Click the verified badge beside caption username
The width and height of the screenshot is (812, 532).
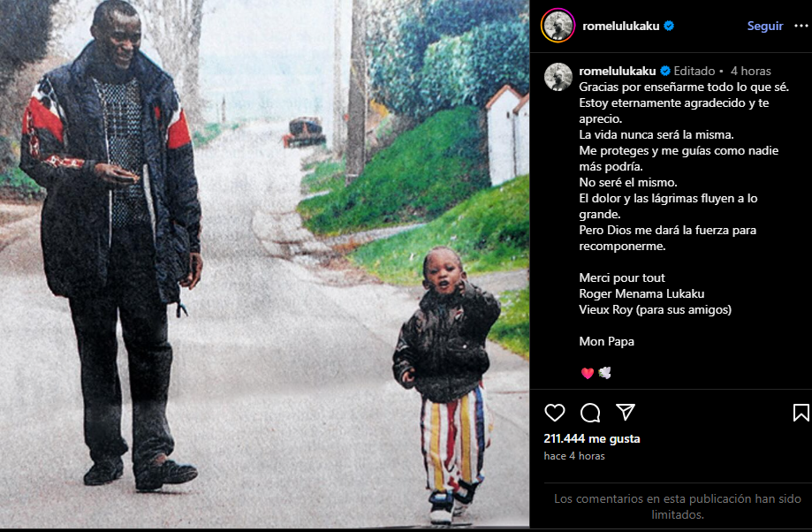[x=665, y=71]
